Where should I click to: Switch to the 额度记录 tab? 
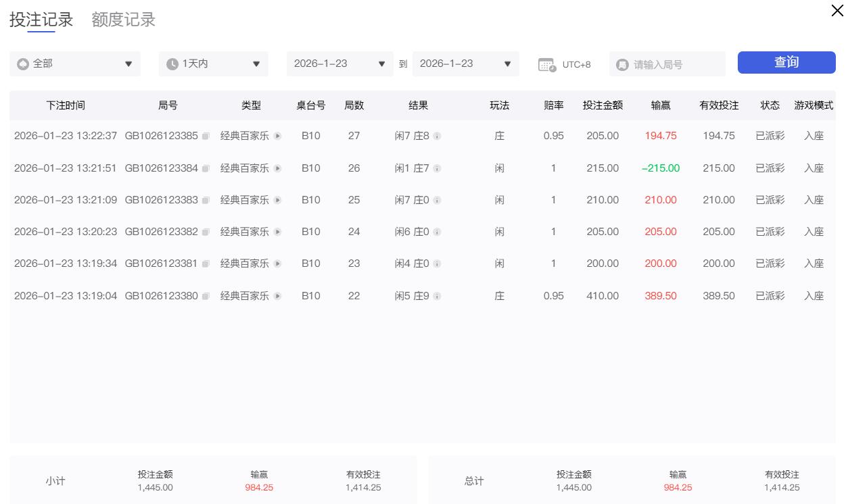pos(123,20)
